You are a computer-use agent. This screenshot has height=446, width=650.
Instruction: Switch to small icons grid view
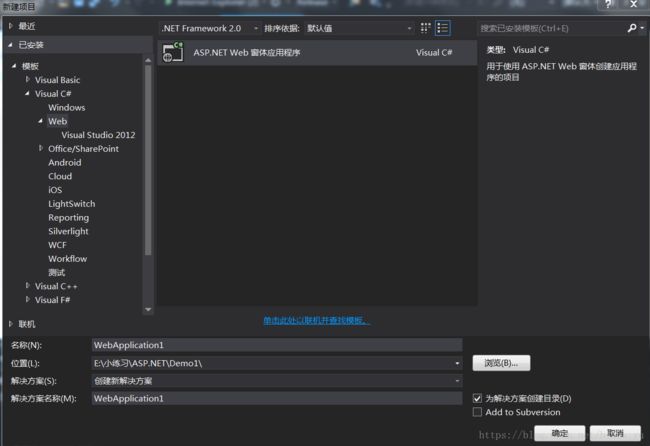coord(425,28)
